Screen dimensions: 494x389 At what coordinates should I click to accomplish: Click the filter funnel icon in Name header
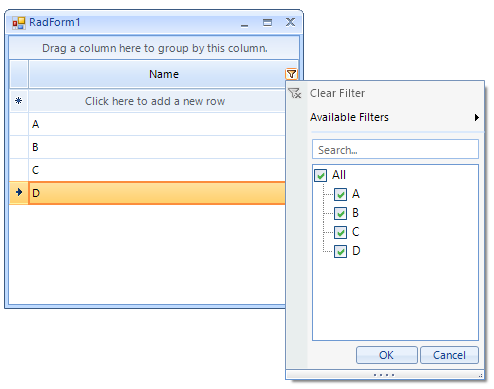coord(291,74)
